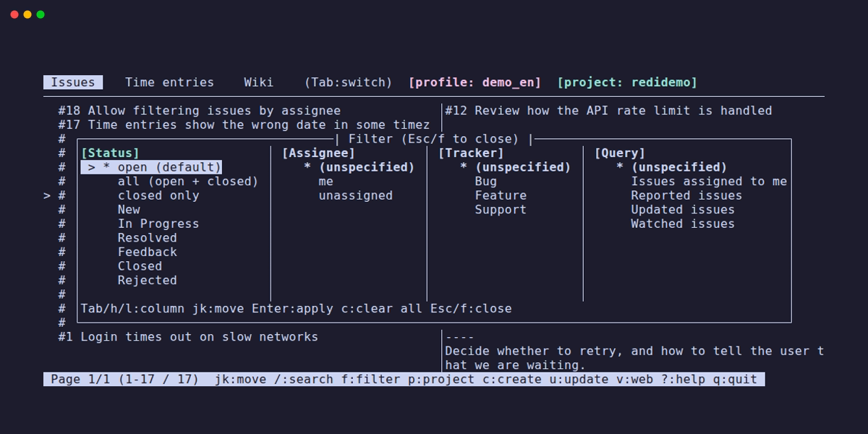The width and height of the screenshot is (868, 434).
Task: Set assignee filter to 'me'
Action: click(326, 182)
